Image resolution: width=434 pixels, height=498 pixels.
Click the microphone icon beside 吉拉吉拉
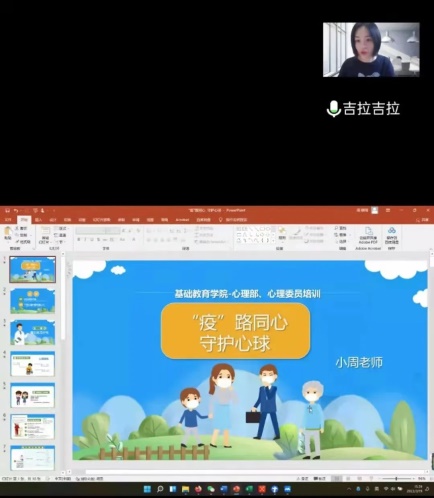333,109
